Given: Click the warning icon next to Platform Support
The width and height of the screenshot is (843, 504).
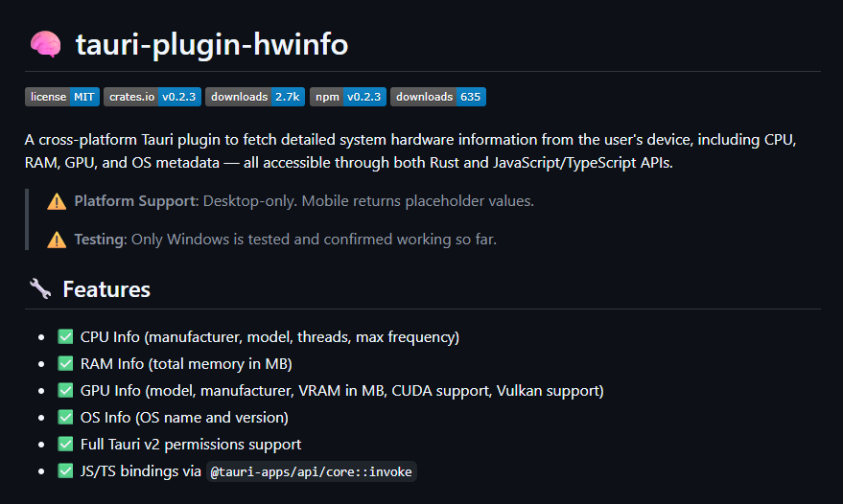Looking at the screenshot, I should coord(57,201).
